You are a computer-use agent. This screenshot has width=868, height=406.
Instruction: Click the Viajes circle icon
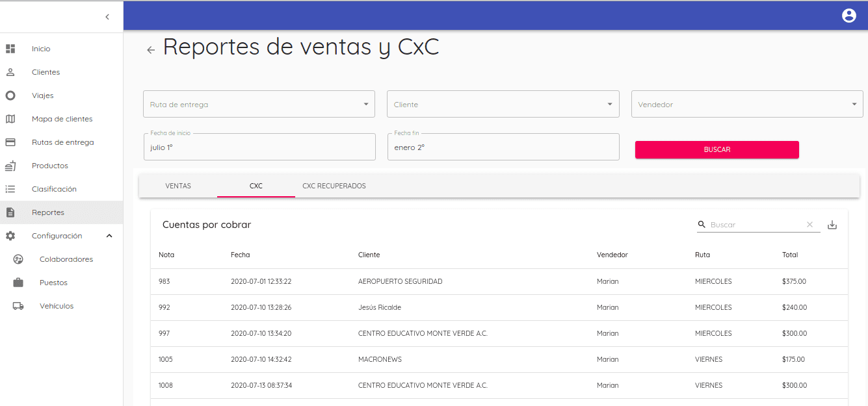click(10, 95)
